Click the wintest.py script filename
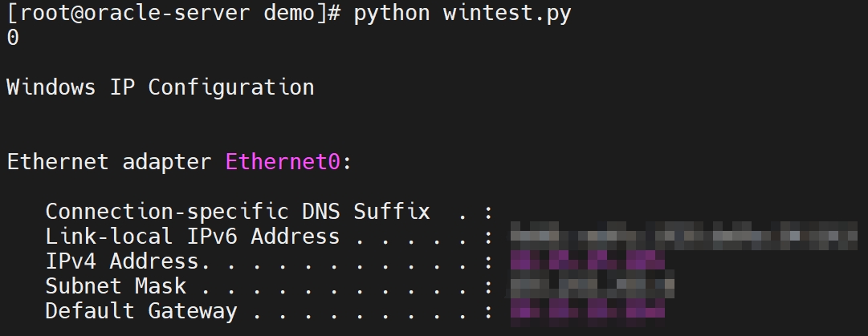868x336 pixels. coord(507,14)
